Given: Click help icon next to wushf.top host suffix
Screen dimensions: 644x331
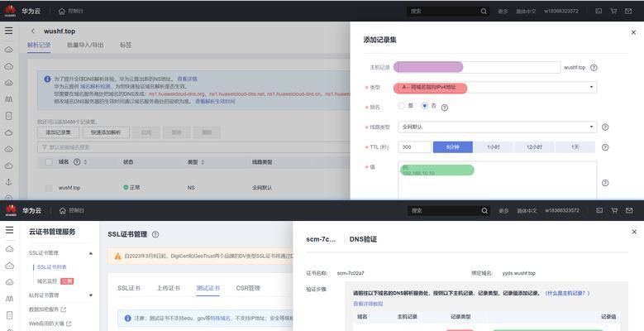Looking at the screenshot, I should click(x=594, y=67).
